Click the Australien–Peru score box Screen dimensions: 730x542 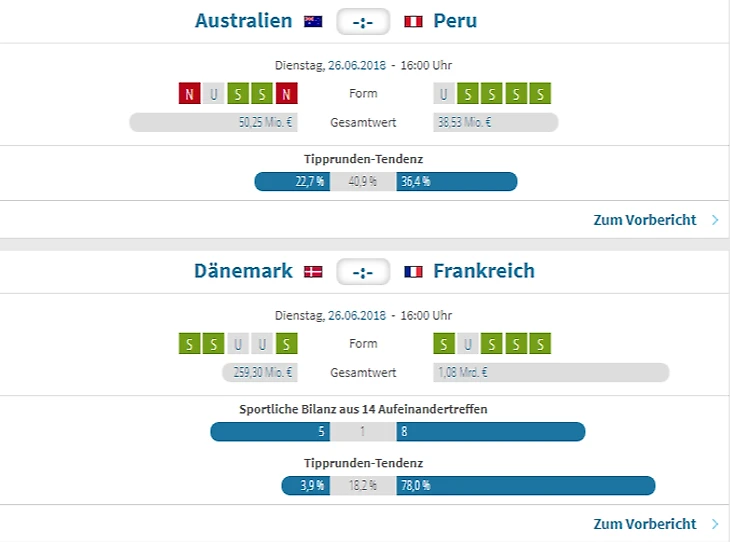click(363, 21)
